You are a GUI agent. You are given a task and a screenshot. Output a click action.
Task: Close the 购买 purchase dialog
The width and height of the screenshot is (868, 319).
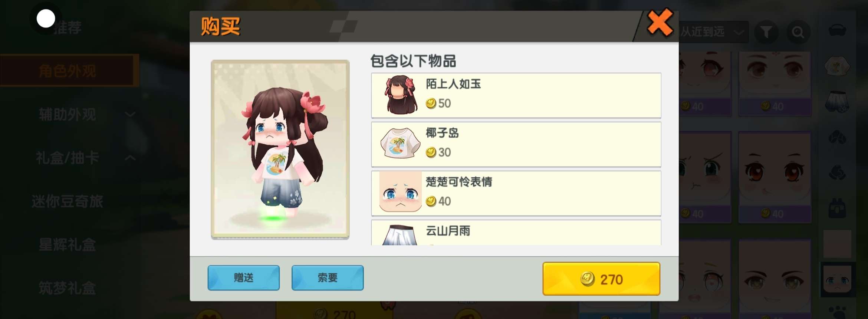pos(660,23)
